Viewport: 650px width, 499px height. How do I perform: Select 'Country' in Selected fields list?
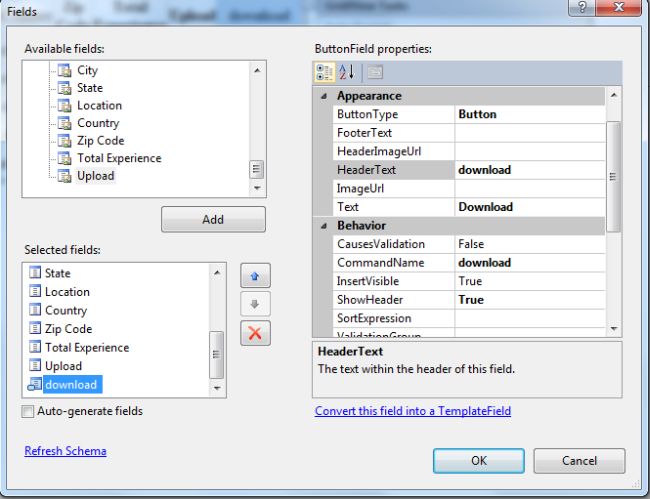pyautogui.click(x=66, y=310)
